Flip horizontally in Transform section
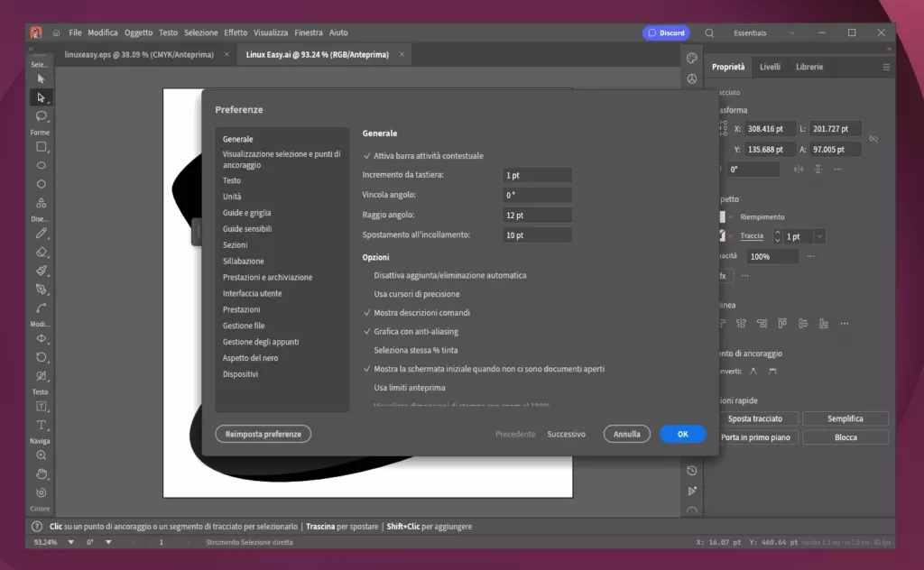 tap(799, 170)
